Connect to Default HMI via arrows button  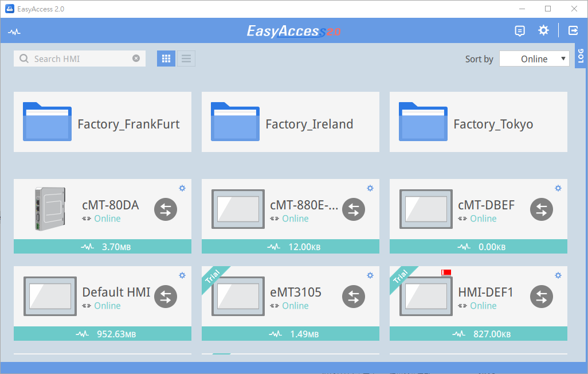(x=166, y=297)
